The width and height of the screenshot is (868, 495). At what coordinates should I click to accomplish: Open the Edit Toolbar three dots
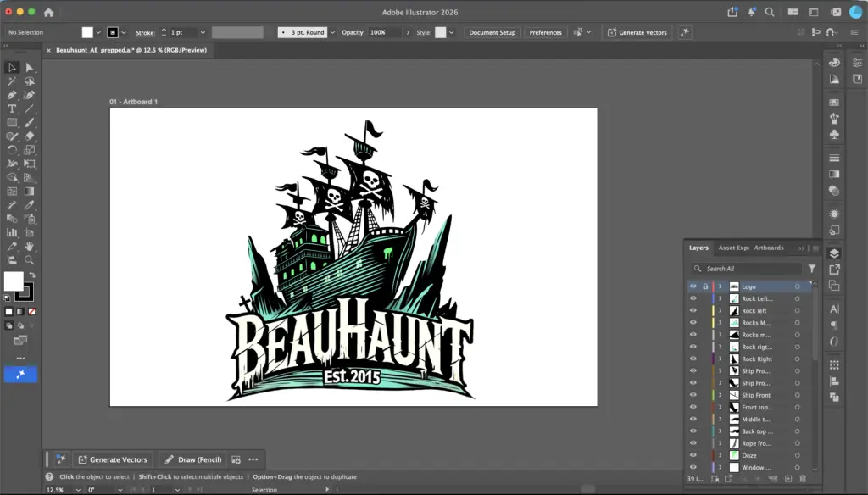click(x=20, y=359)
